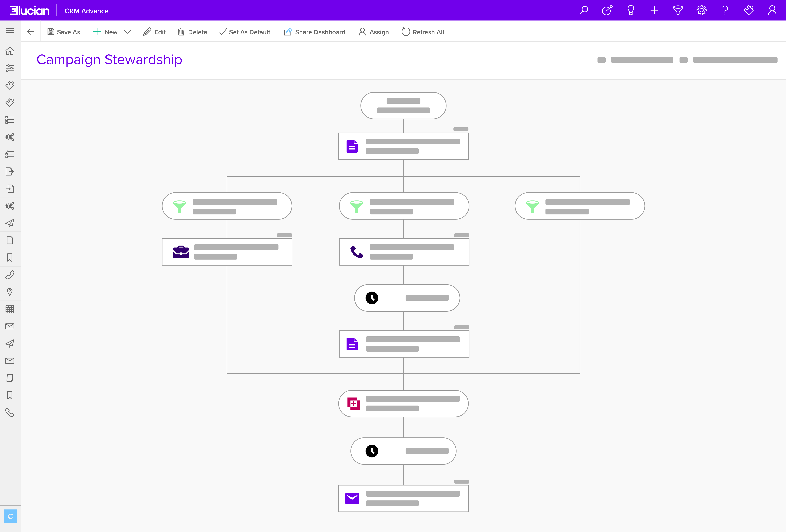This screenshot has height=532, width=786.
Task: Click the phone handset icon at the sidebar bottom
Action: 10,412
